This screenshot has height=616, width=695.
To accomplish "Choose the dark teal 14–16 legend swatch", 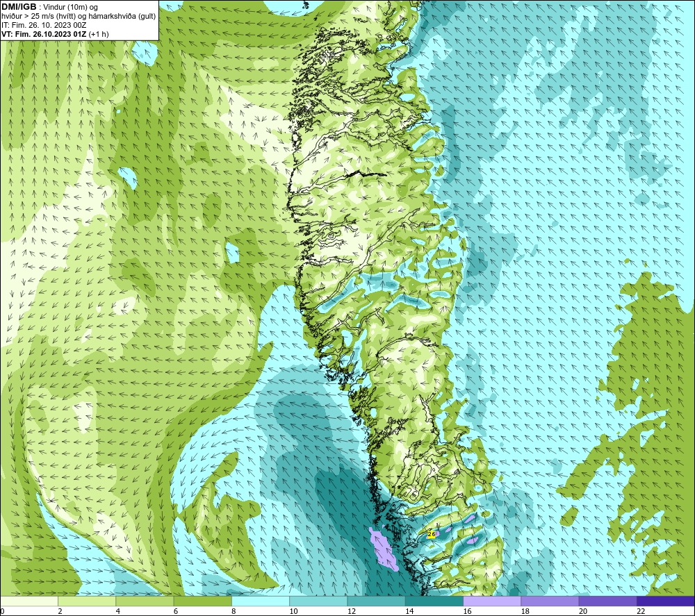I will [434, 601].
